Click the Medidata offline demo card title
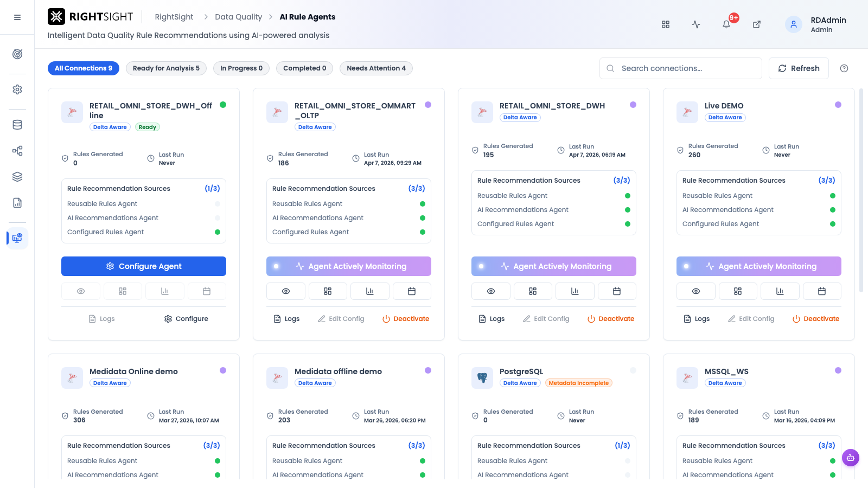The height and width of the screenshot is (488, 868). [338, 371]
